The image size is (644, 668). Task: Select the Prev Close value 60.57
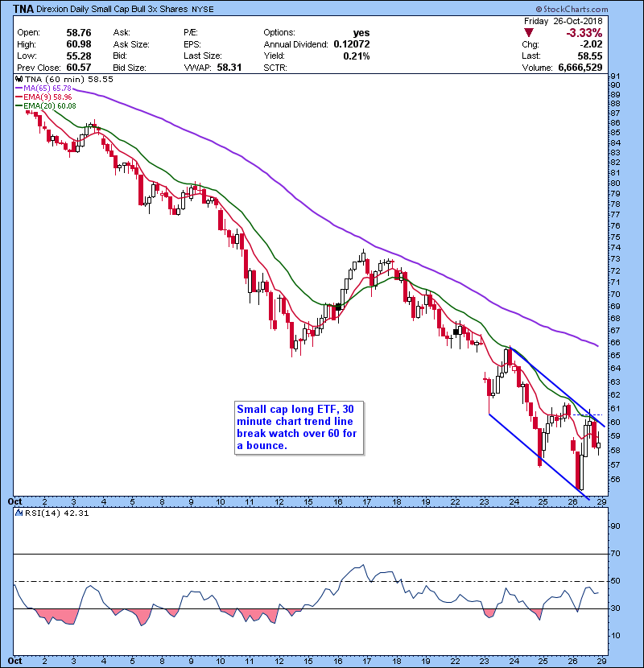[x=79, y=68]
